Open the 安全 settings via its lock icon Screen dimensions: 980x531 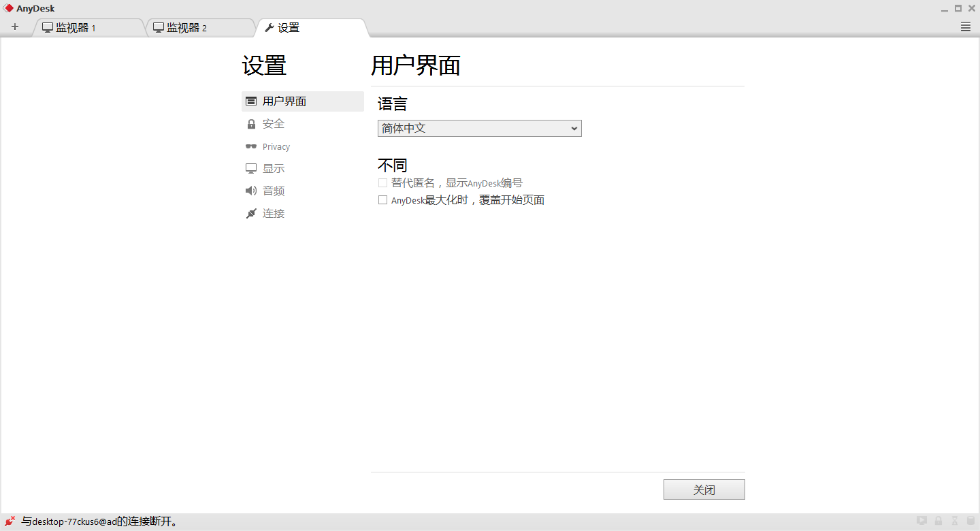(251, 124)
